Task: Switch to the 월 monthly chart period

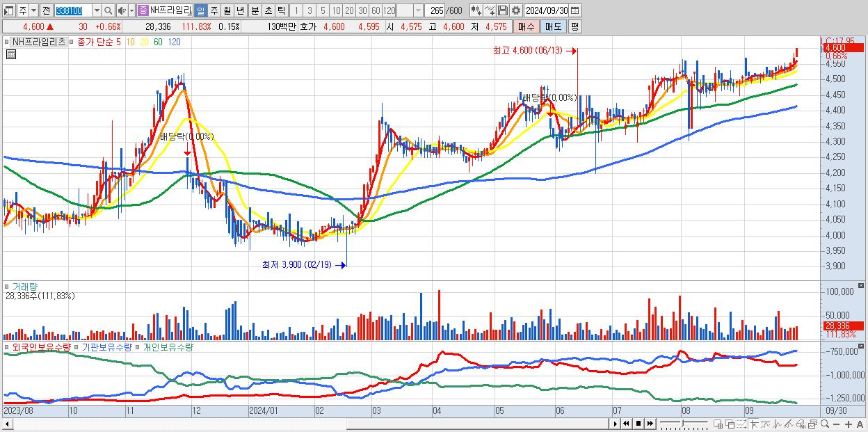Action: pos(227,10)
